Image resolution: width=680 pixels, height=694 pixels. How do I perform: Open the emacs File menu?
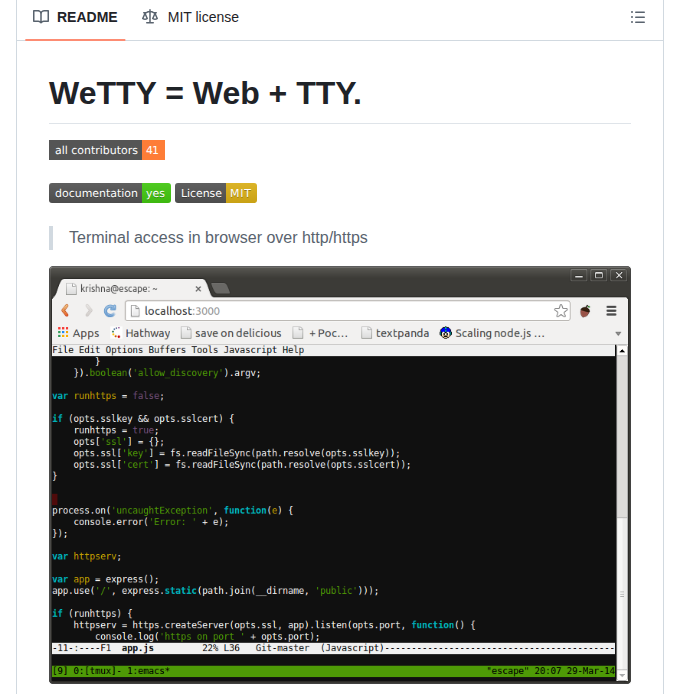63,350
